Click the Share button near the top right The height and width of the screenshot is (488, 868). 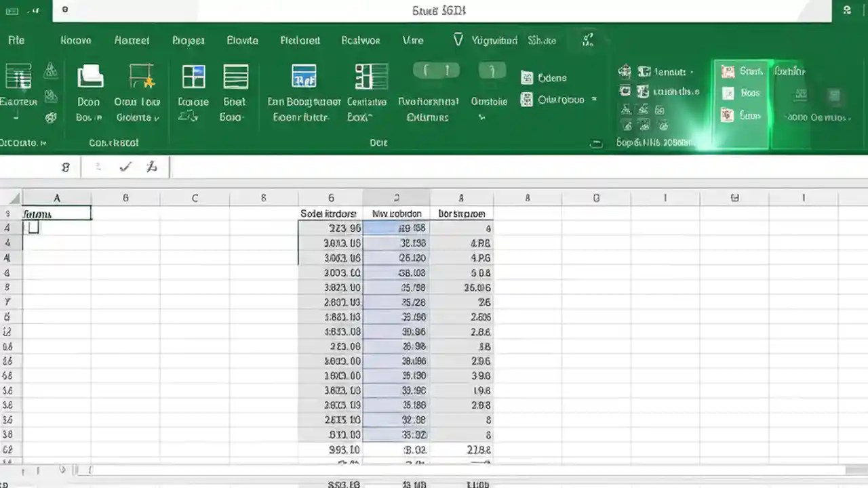542,40
